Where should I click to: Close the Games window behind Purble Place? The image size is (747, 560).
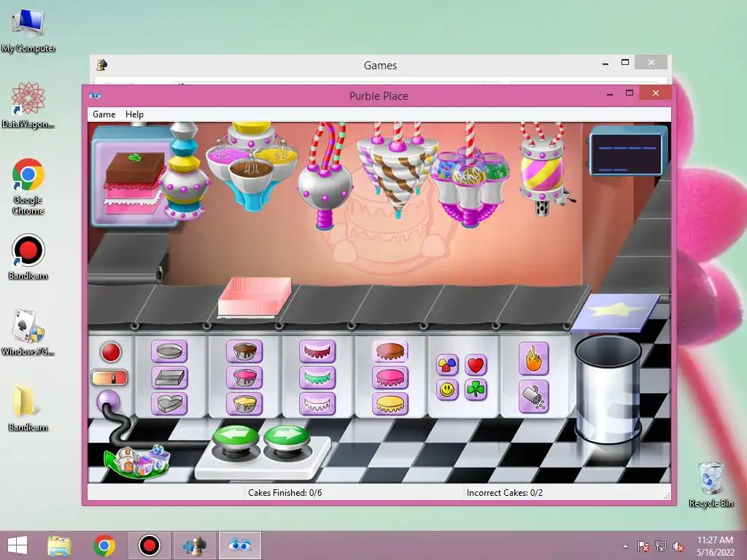(x=651, y=63)
